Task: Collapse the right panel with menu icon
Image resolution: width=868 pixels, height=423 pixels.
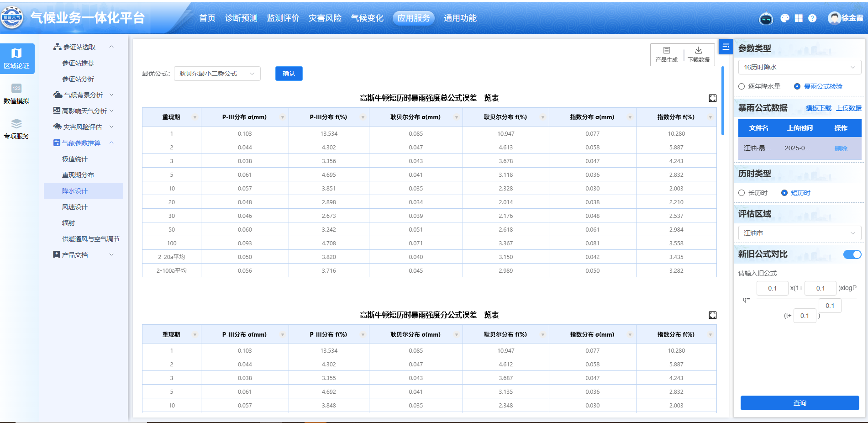Action: click(x=726, y=47)
